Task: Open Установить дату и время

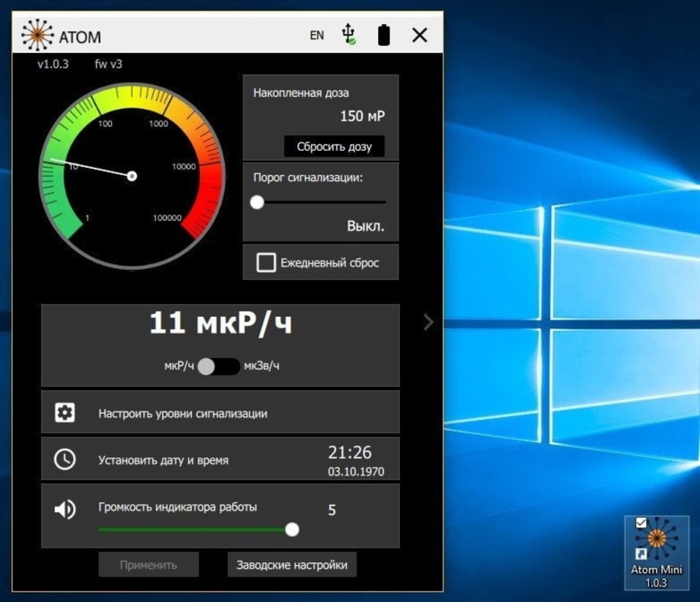Action: pyautogui.click(x=220, y=459)
